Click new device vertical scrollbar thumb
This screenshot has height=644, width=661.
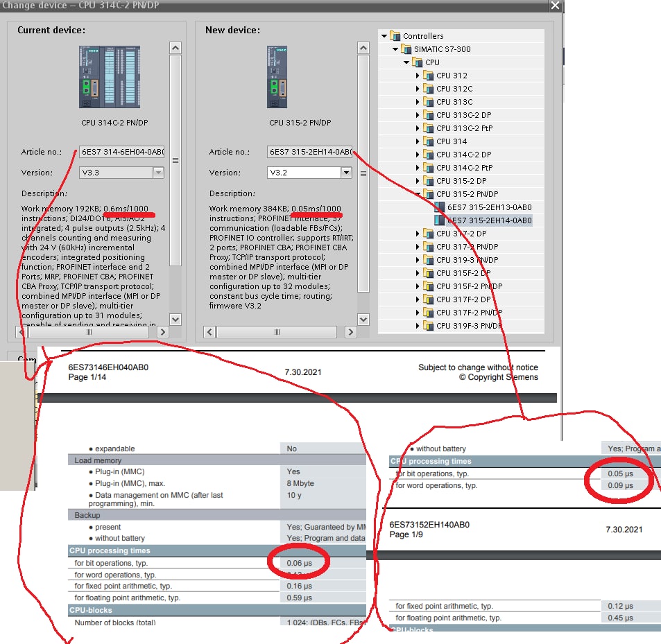pyautogui.click(x=363, y=173)
